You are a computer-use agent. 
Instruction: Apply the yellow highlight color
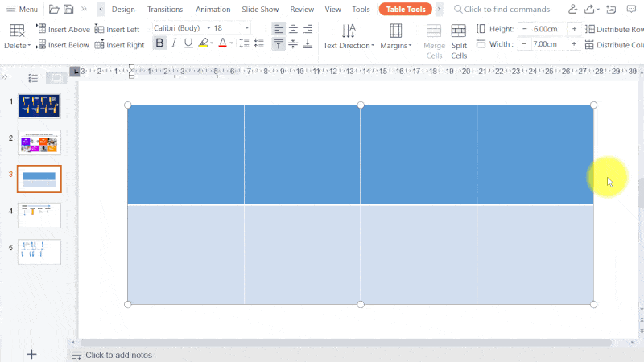[204, 43]
